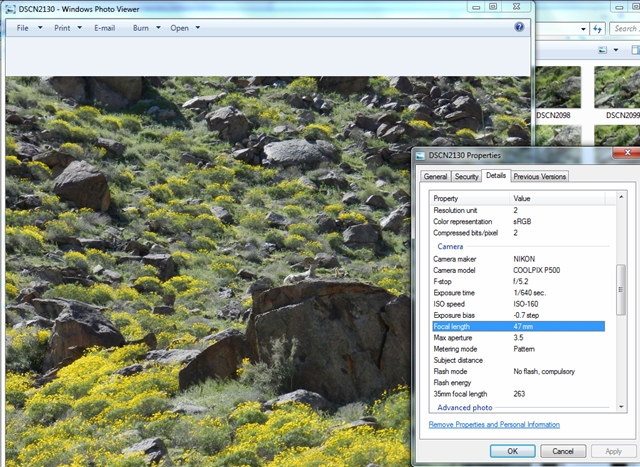640x467 pixels.
Task: Click the properties list scroll up arrow
Action: 620,197
